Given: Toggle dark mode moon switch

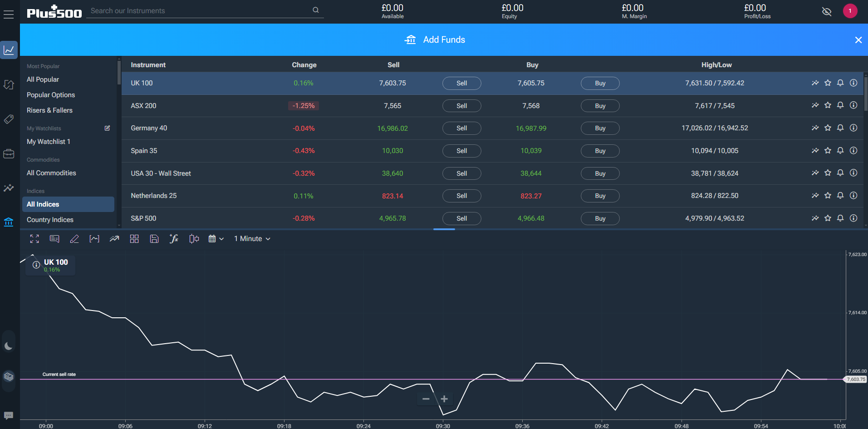Looking at the screenshot, I should [9, 346].
